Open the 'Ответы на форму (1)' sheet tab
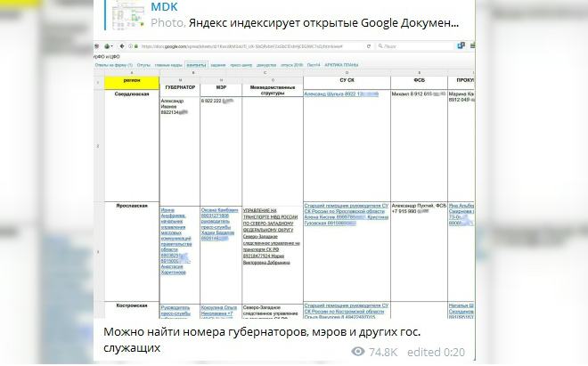The height and width of the screenshot is (366, 588). click(x=114, y=65)
